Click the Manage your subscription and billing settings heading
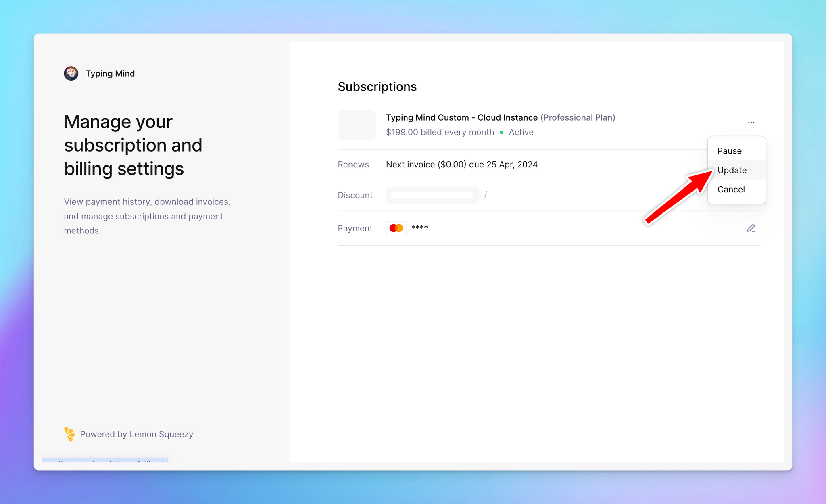The width and height of the screenshot is (826, 504). pos(133,145)
